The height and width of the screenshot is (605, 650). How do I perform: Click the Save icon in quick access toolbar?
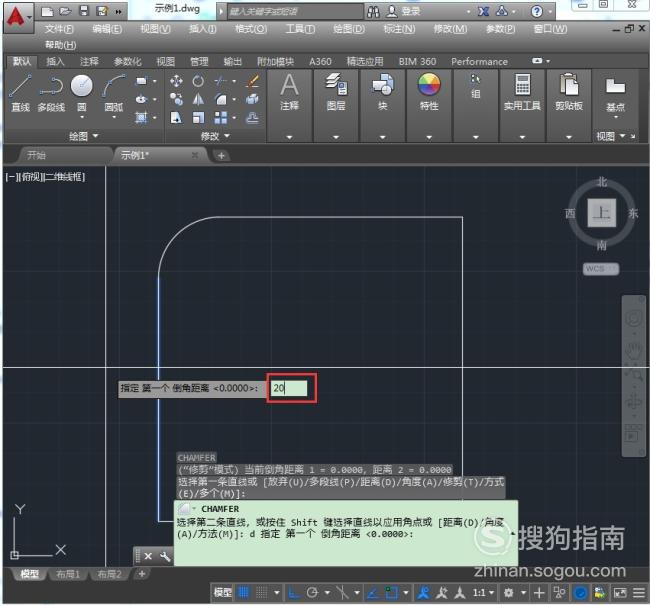(84, 11)
